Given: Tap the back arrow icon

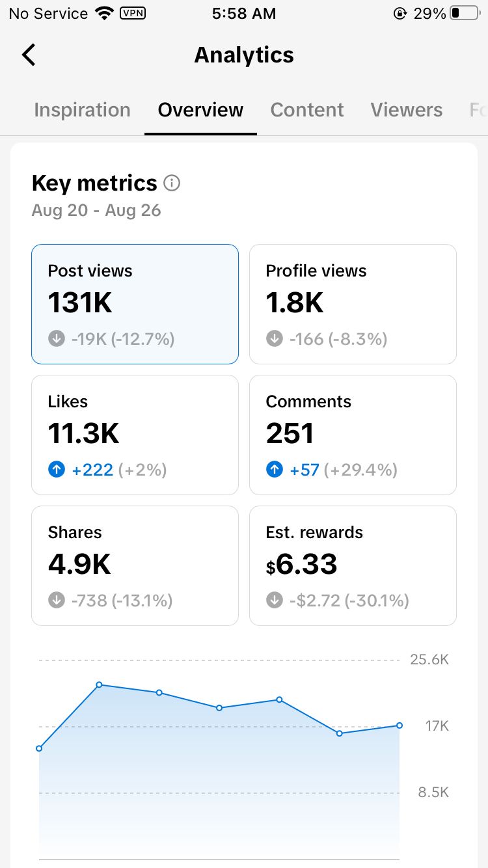Looking at the screenshot, I should [29, 55].
